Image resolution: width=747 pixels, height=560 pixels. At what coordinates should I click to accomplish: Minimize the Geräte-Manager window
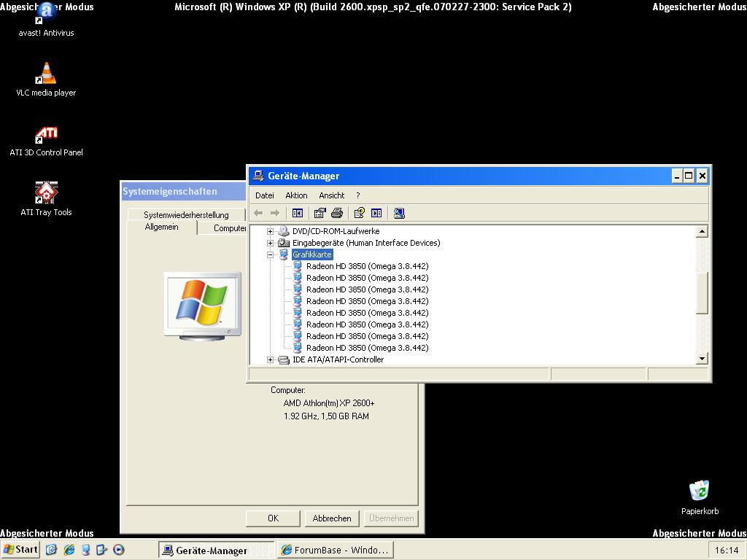click(677, 176)
